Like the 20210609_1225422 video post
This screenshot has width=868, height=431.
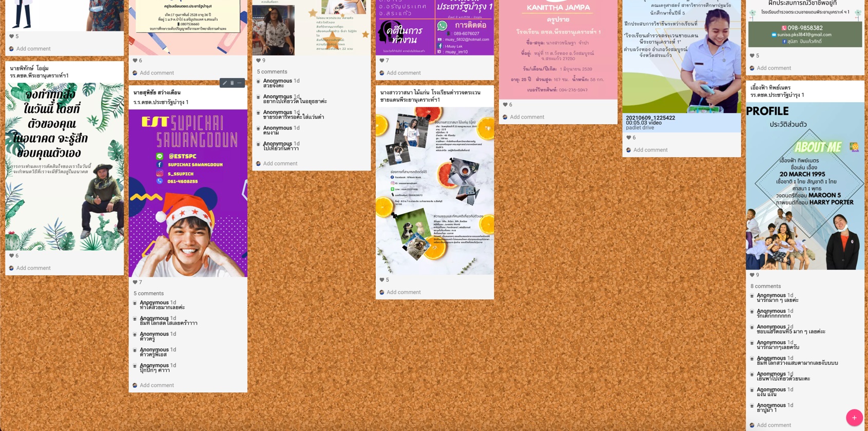coord(628,138)
